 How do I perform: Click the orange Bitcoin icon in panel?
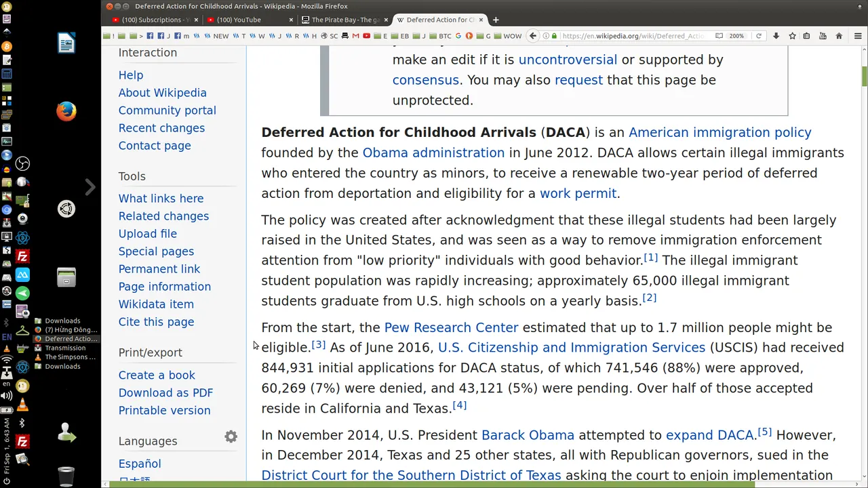pyautogui.click(x=7, y=46)
